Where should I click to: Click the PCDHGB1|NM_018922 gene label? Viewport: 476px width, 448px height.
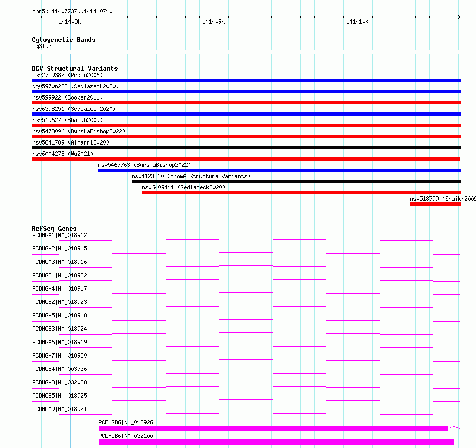[x=59, y=275]
